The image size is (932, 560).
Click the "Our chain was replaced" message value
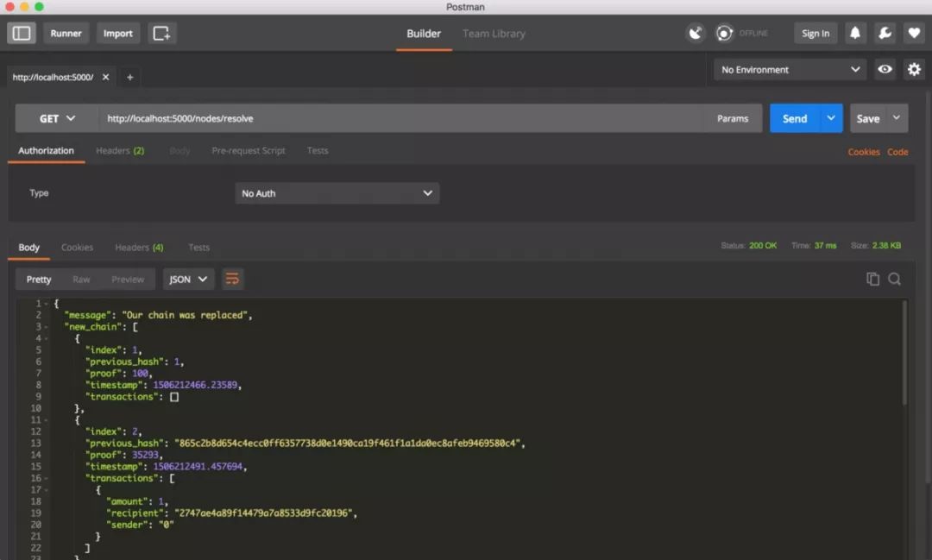click(x=186, y=315)
